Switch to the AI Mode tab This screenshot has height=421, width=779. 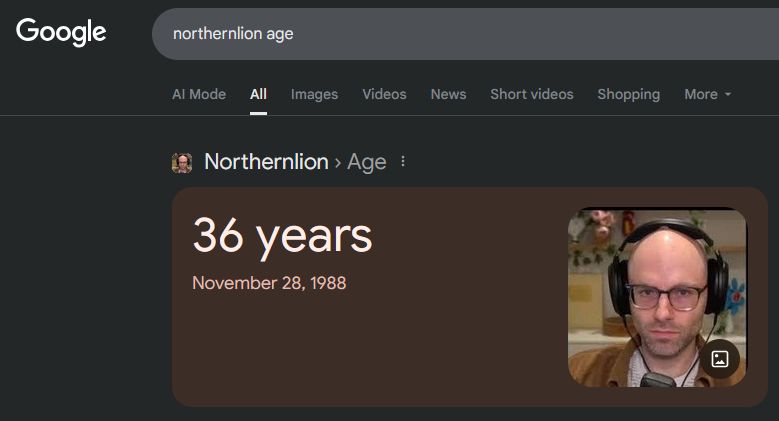(199, 94)
